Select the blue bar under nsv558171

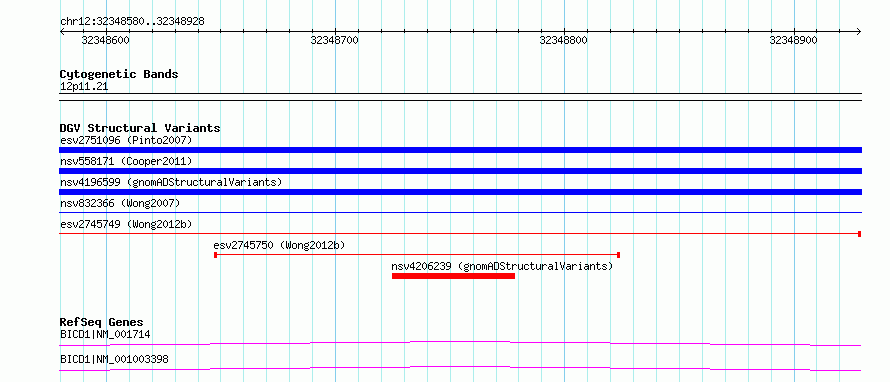(460, 171)
